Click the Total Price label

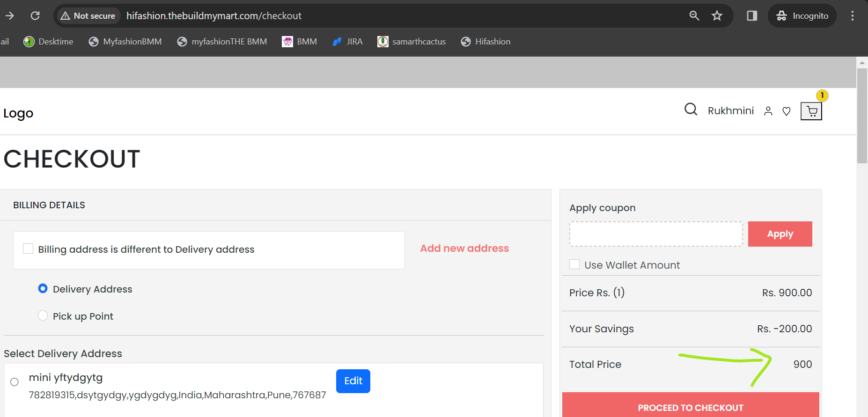pyautogui.click(x=595, y=365)
